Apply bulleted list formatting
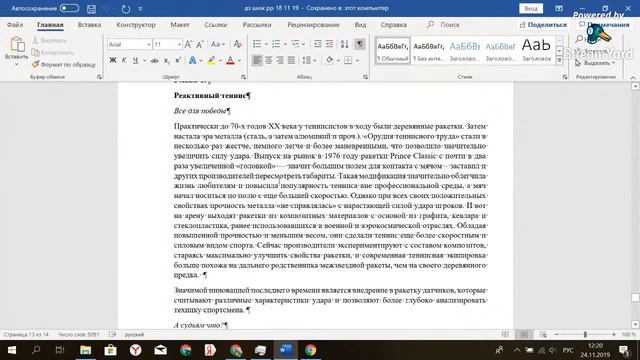 [x=257, y=44]
